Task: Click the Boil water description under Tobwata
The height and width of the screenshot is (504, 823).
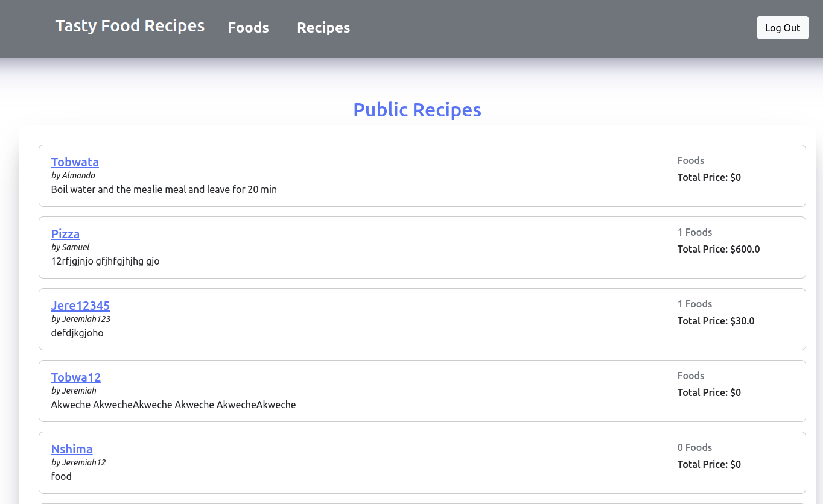Action: point(164,189)
